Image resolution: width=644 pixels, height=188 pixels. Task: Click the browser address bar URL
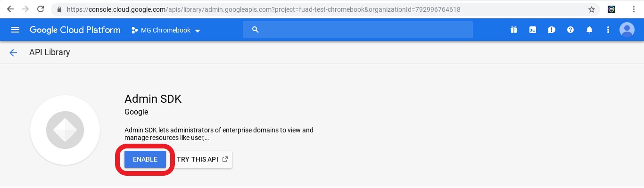pyautogui.click(x=264, y=9)
